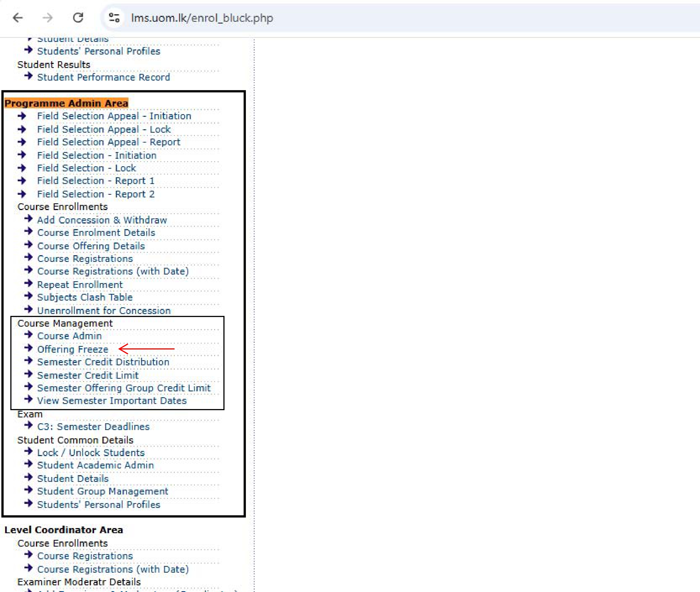Open Field Selection Appeal - Initiation

(114, 116)
